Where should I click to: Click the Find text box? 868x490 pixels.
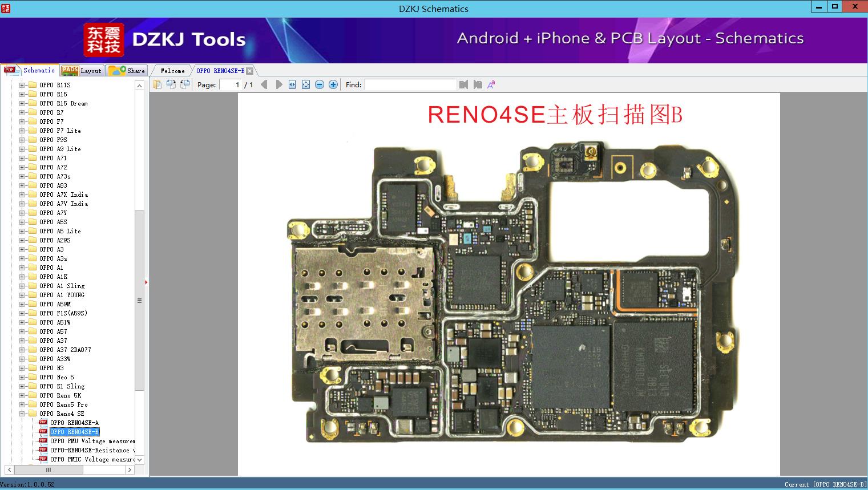click(410, 84)
